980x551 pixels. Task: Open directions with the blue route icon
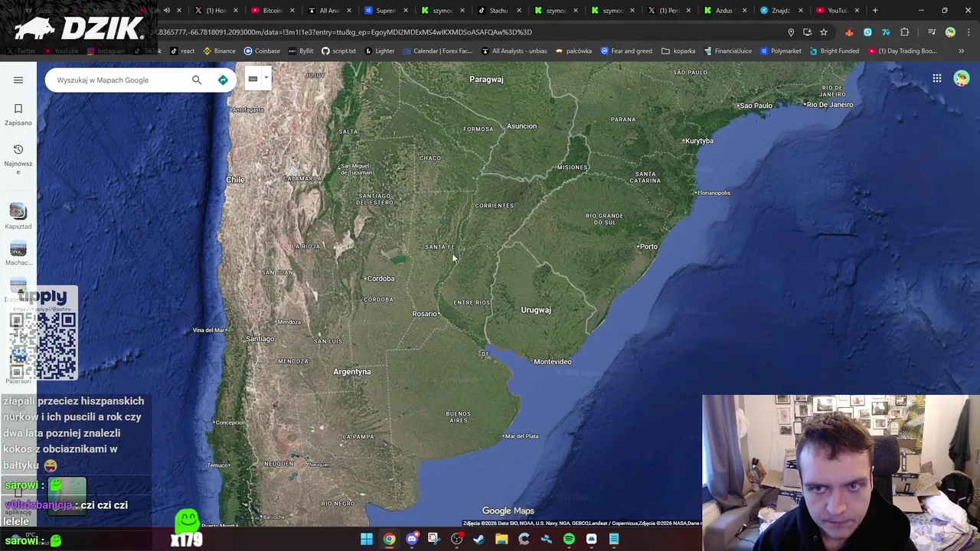tap(223, 80)
